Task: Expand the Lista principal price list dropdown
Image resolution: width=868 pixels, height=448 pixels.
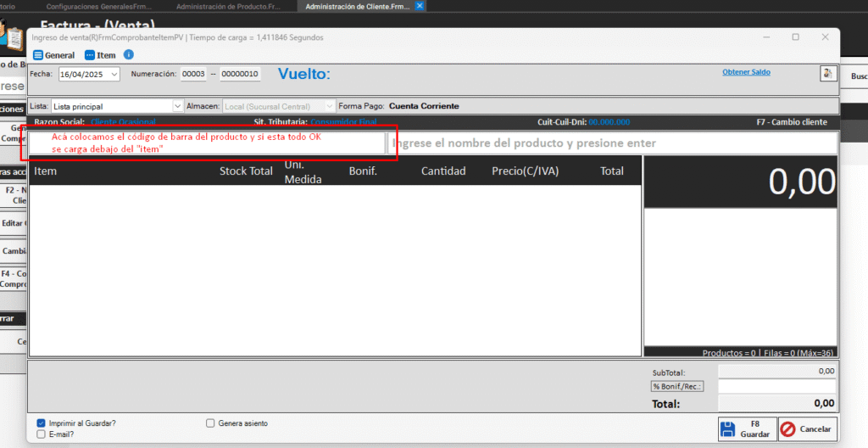Action: pyautogui.click(x=177, y=106)
